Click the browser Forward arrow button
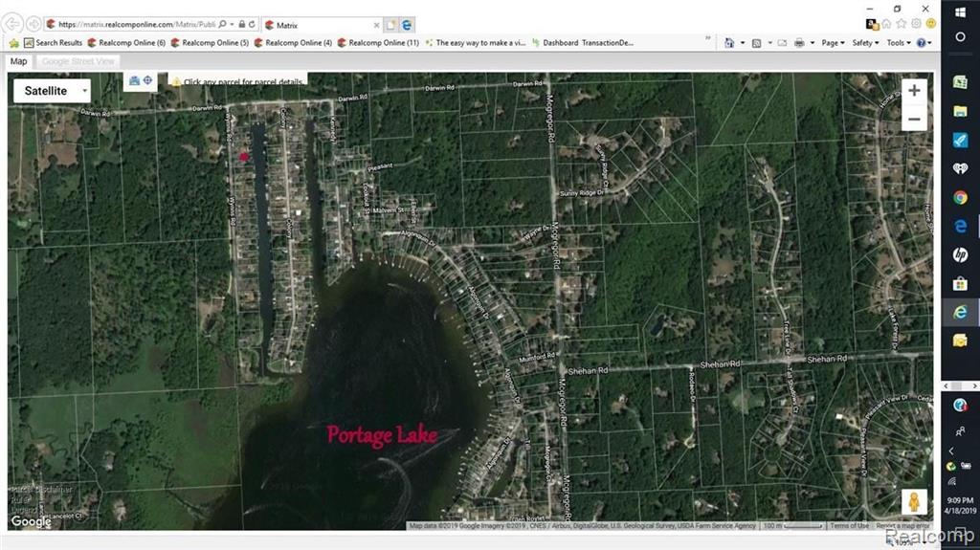The height and width of the screenshot is (550, 980). pyautogui.click(x=33, y=24)
